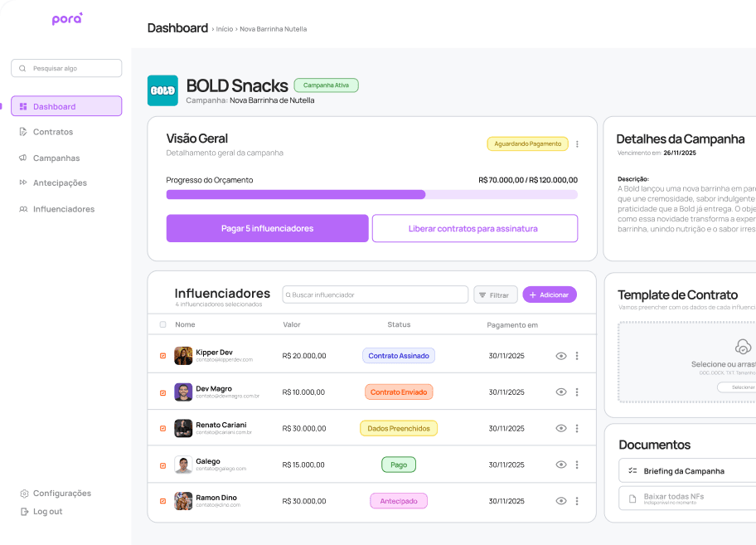
Task: Open Visão Geral three-dot options menu
Action: point(577,144)
